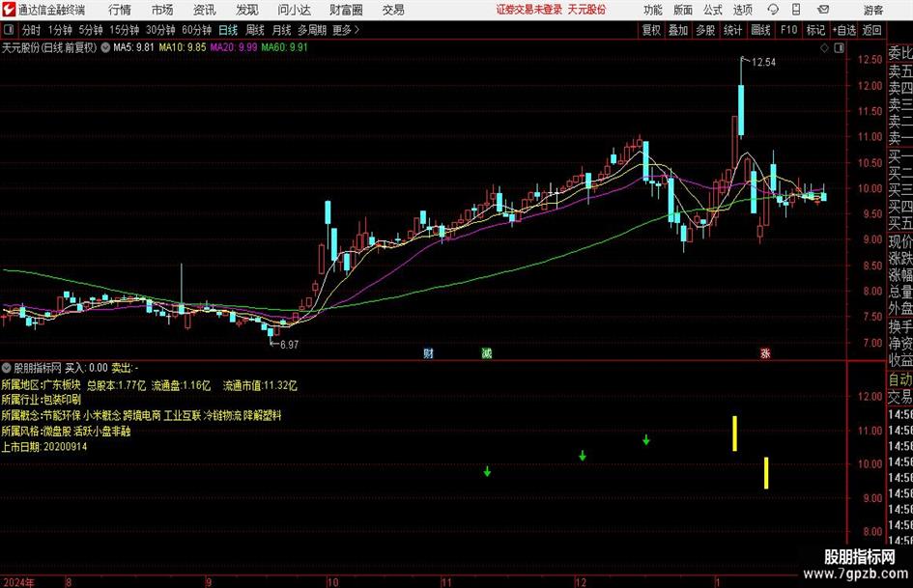The width and height of the screenshot is (913, 588).
Task: Open the 财富圈 menu
Action: (x=346, y=10)
